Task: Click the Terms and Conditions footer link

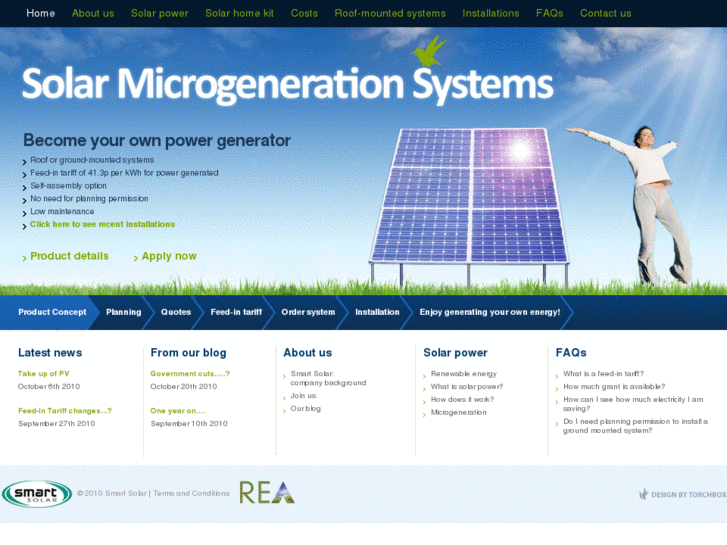Action: 191,493
